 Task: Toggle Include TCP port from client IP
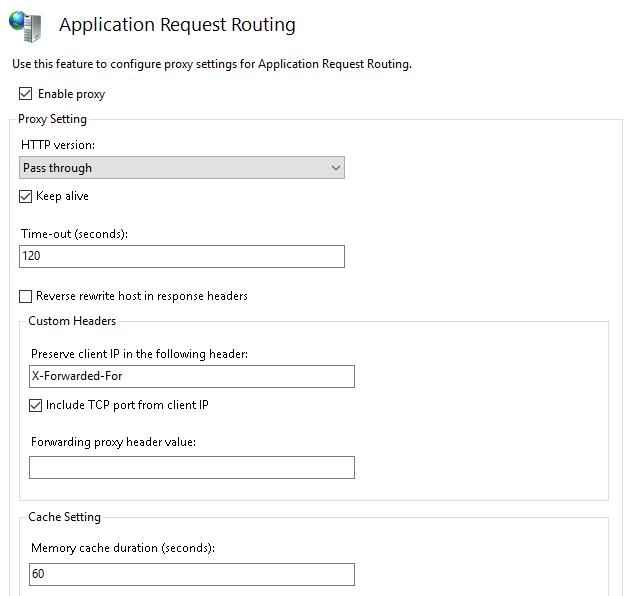[35, 405]
